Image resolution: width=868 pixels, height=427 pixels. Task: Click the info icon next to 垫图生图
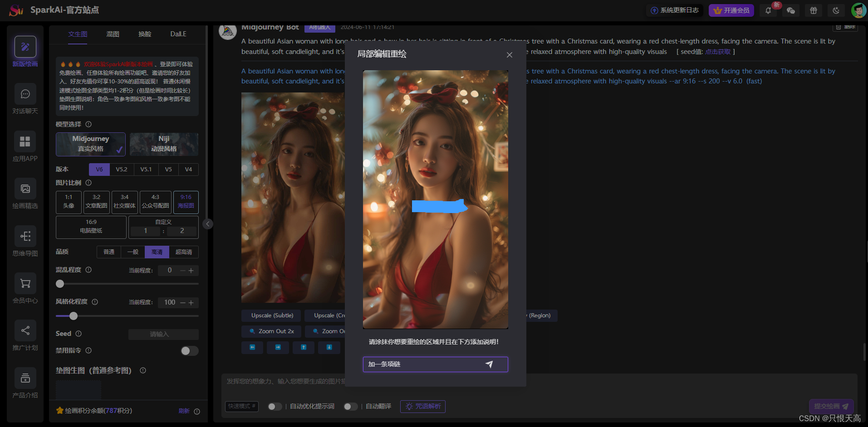(x=143, y=370)
